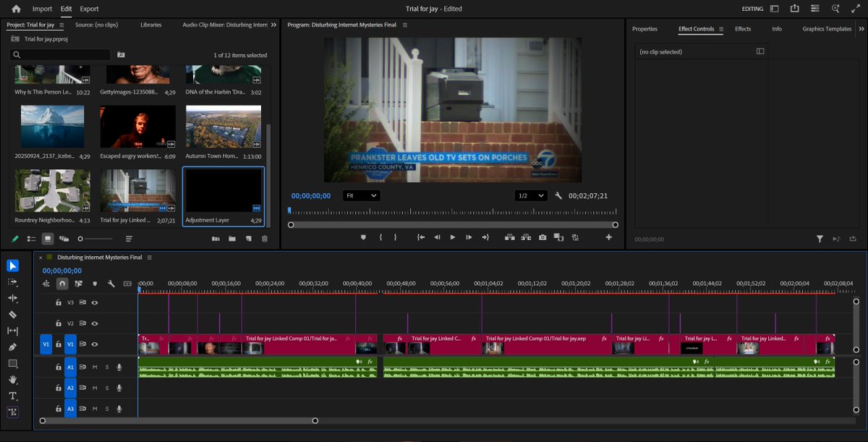868x442 pixels.
Task: Select the Selection tool arrow
Action: pos(13,265)
